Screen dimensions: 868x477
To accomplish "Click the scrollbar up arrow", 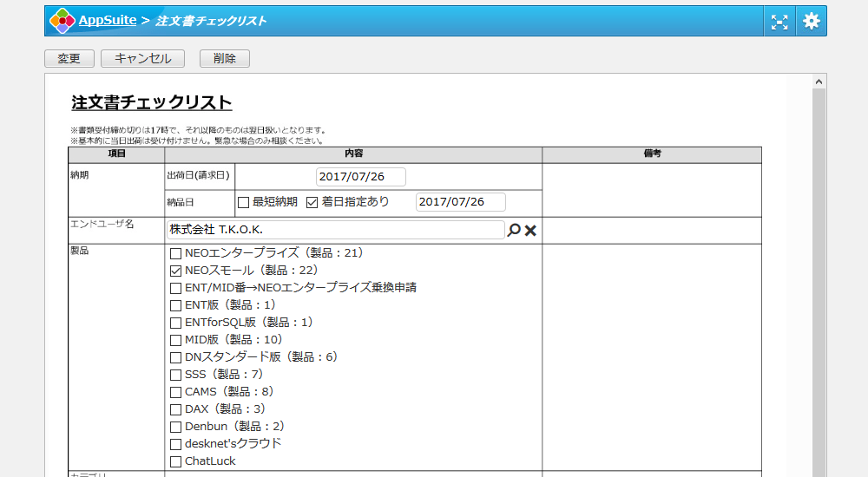I will click(x=819, y=82).
